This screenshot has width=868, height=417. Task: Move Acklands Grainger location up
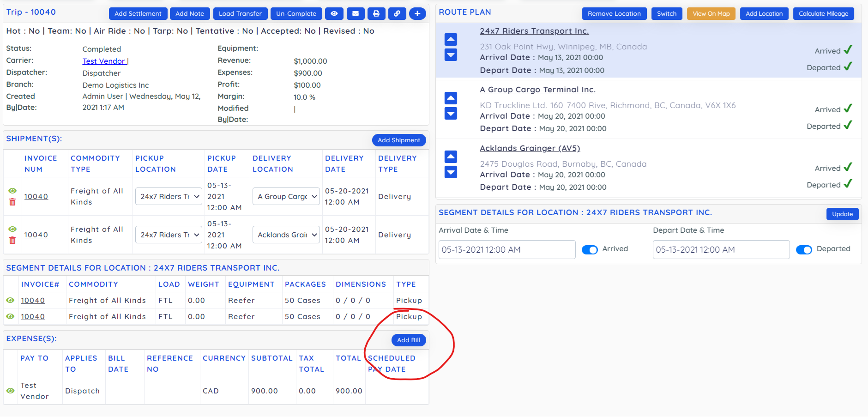point(451,157)
